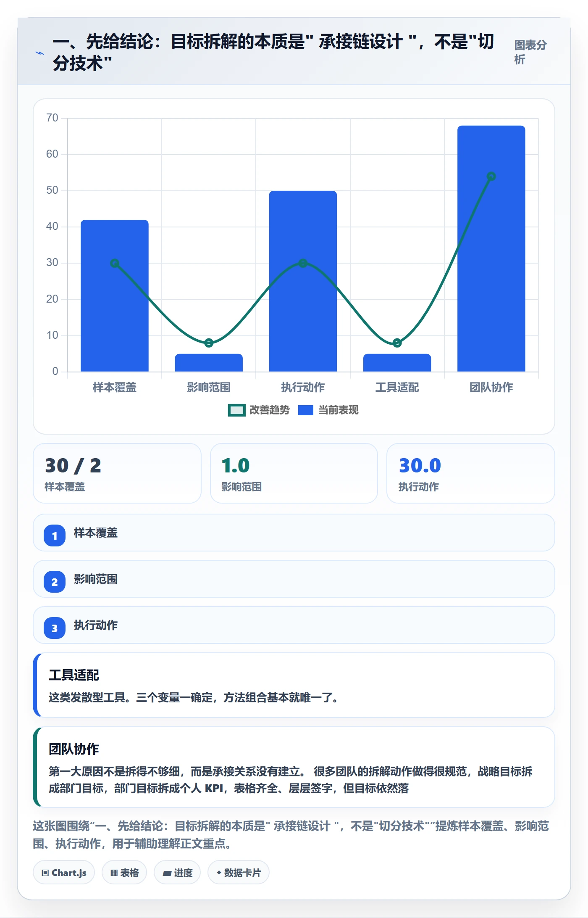The image size is (588, 918).
Task: Select the 1.0 影响范围 data card
Action: click(294, 473)
